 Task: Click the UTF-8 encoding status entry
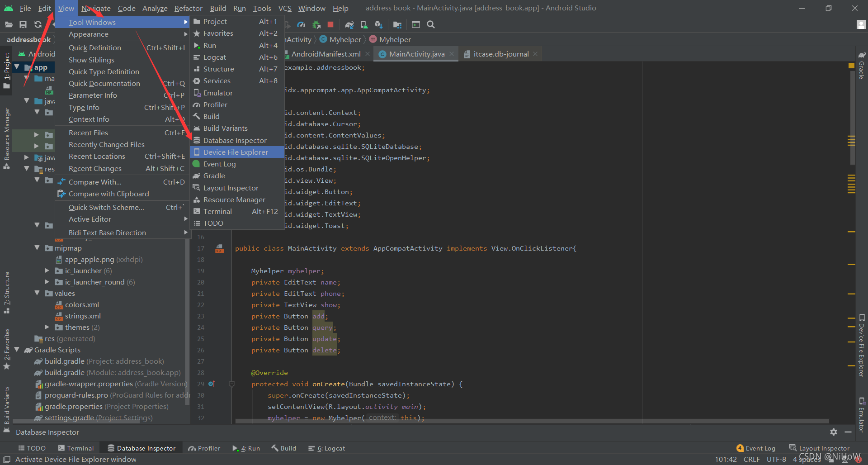click(776, 459)
